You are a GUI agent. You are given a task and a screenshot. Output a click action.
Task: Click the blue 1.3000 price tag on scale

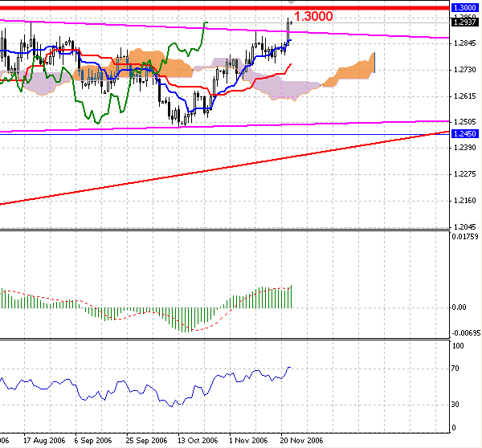coord(465,8)
